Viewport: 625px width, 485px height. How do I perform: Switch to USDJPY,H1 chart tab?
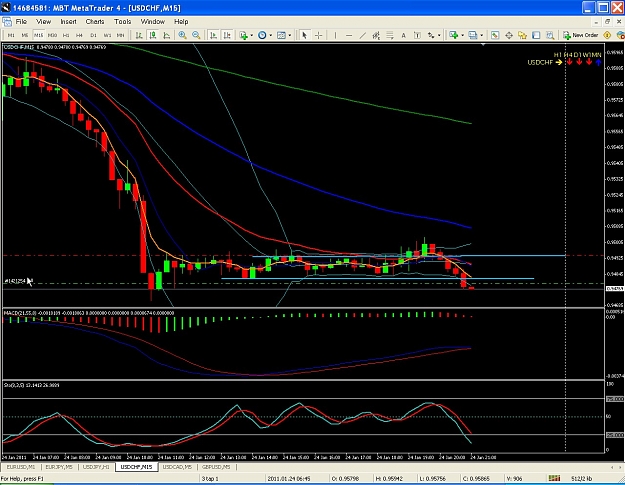coord(96,467)
